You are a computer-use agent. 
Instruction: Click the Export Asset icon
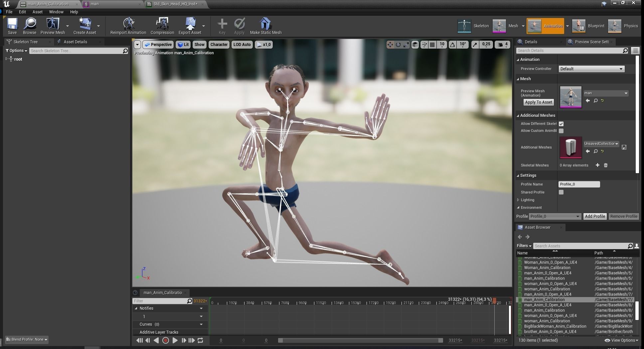click(190, 26)
